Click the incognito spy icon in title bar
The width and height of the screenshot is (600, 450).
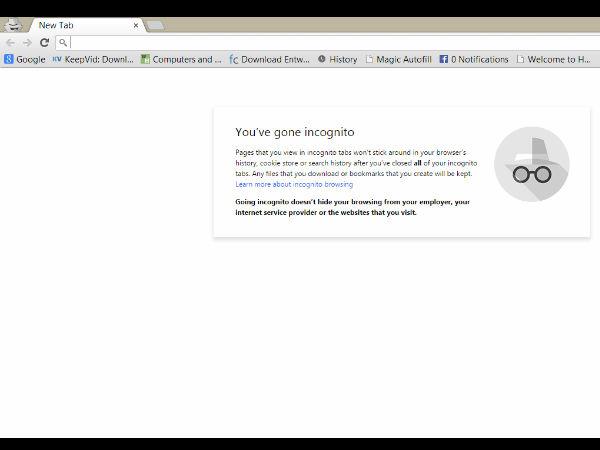point(13,24)
